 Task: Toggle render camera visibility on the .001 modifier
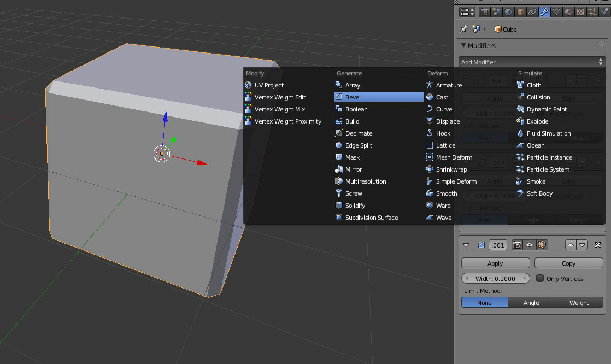point(517,245)
